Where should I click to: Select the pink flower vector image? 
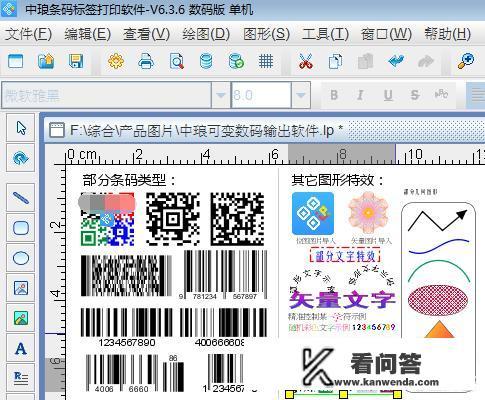click(368, 213)
